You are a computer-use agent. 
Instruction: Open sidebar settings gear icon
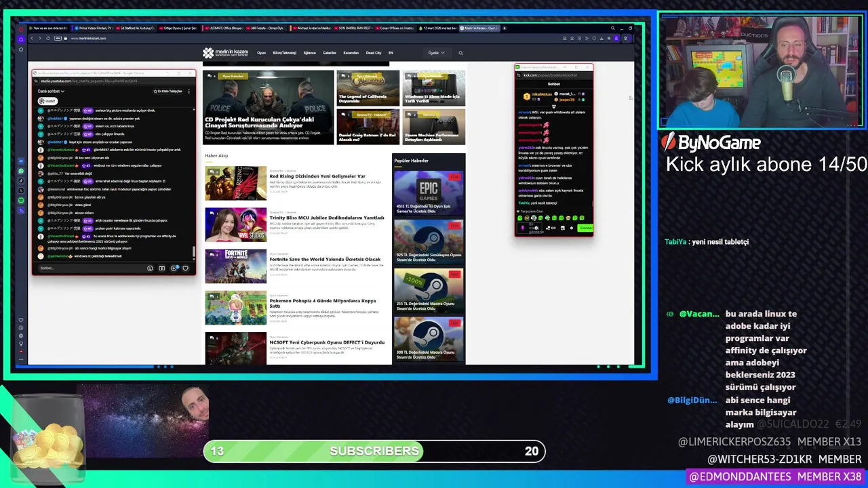click(x=21, y=335)
